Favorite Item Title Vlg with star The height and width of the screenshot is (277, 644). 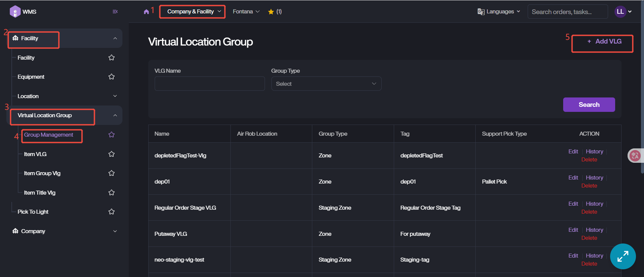(x=112, y=193)
